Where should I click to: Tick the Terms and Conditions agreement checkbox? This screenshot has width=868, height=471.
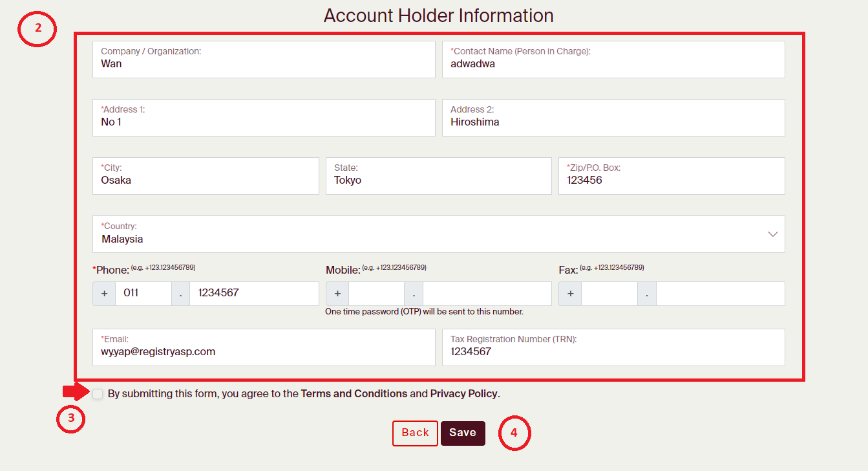click(x=98, y=394)
